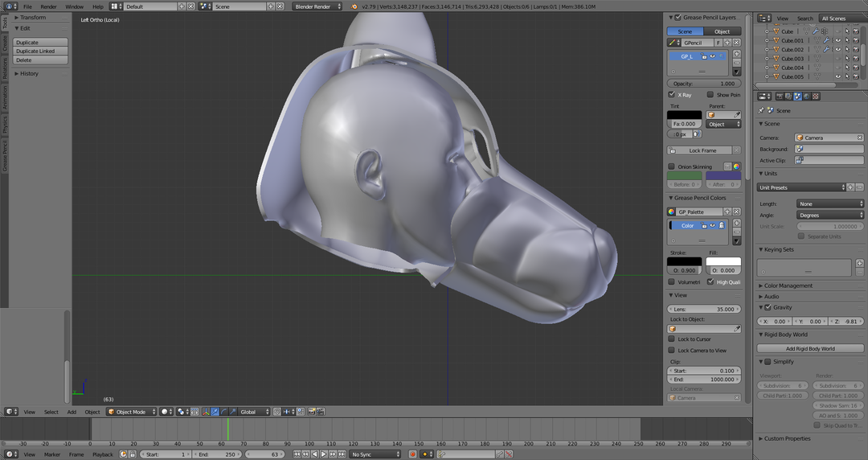Click the lock icon on the GP_L layer
868x460 pixels.
[x=704, y=56]
